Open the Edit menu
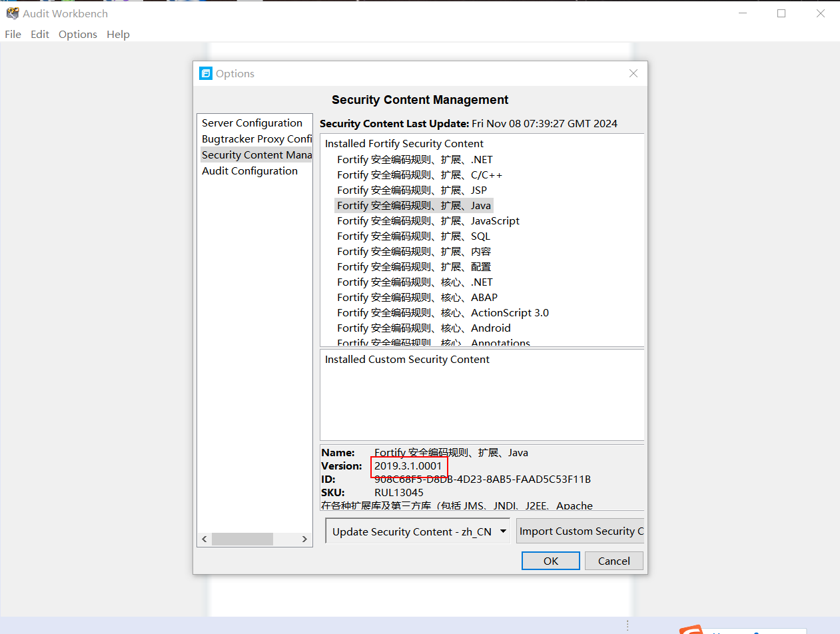Viewport: 840px width, 634px height. click(x=40, y=35)
